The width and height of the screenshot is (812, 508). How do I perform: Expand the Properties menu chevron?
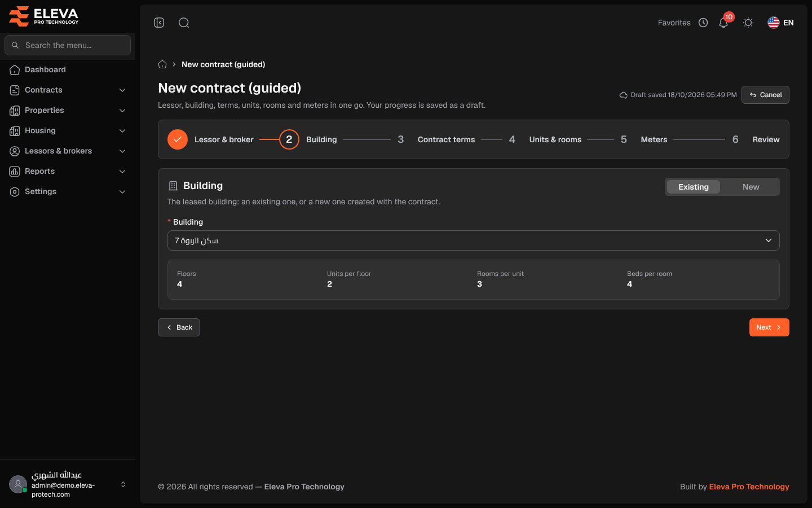pos(122,111)
